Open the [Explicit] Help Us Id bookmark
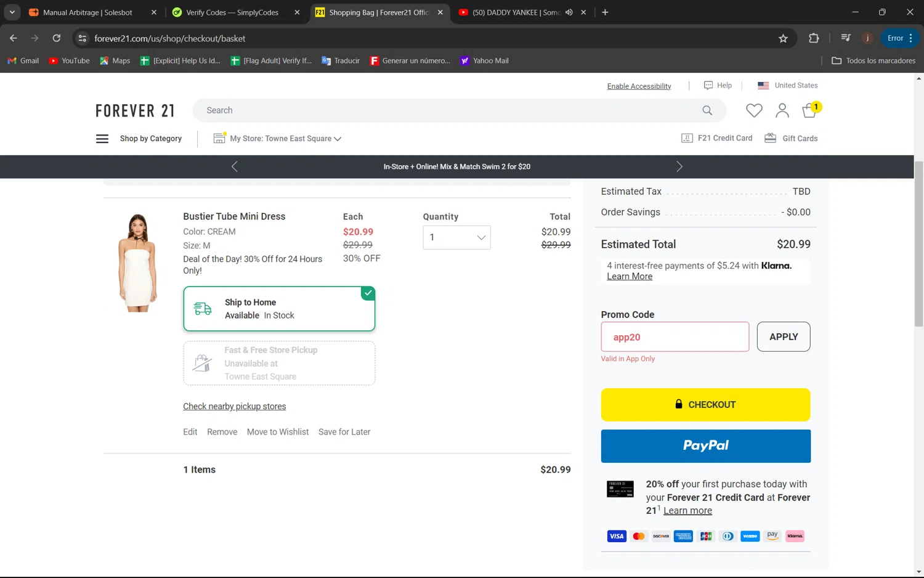924x578 pixels. pyautogui.click(x=180, y=60)
